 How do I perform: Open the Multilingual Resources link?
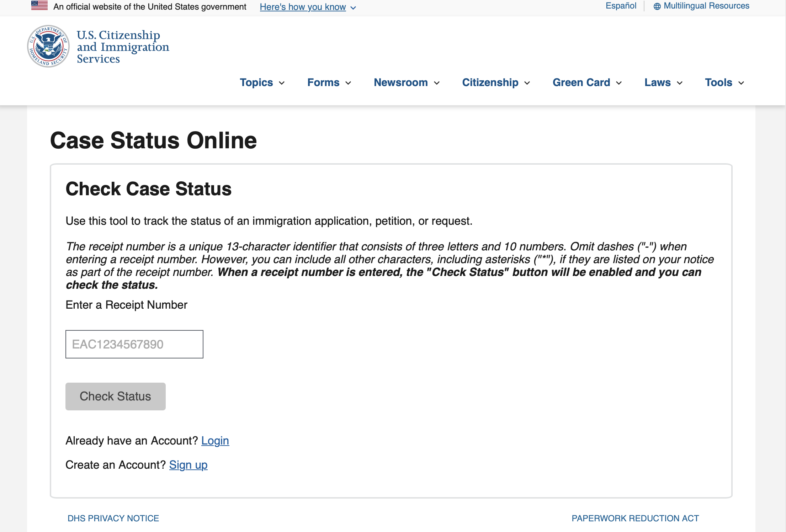[706, 6]
